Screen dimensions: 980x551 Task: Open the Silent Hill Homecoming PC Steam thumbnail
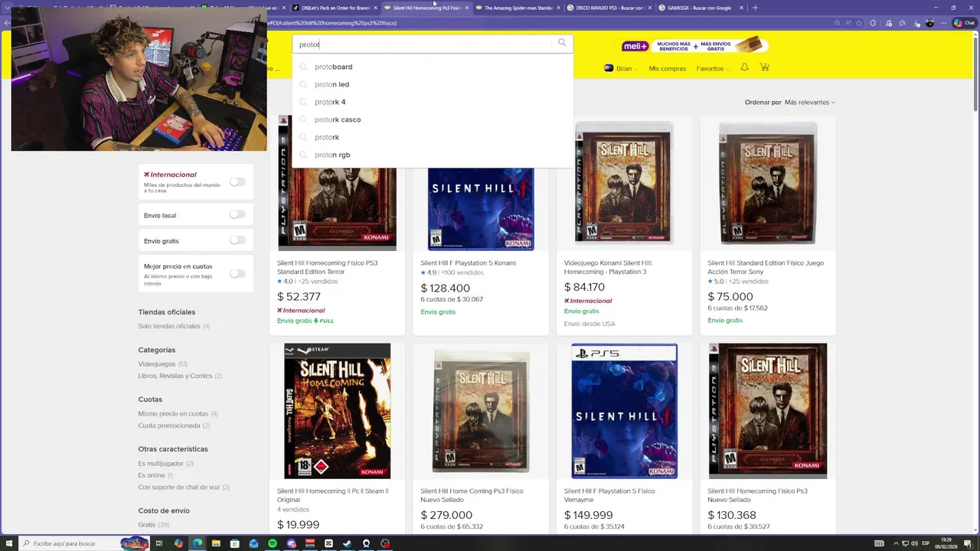click(x=337, y=411)
